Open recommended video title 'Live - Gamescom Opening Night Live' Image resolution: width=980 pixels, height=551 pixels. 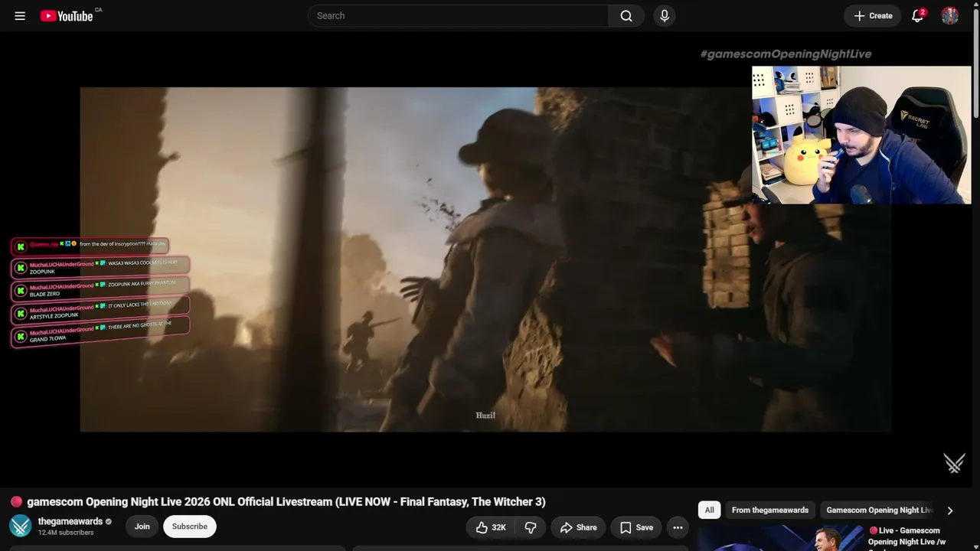click(907, 536)
